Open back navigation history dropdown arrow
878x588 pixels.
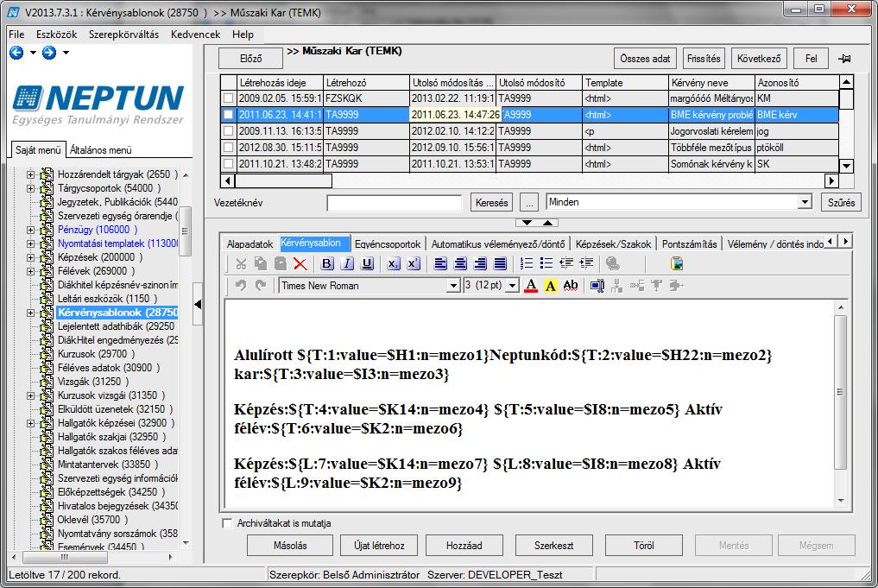[33, 53]
